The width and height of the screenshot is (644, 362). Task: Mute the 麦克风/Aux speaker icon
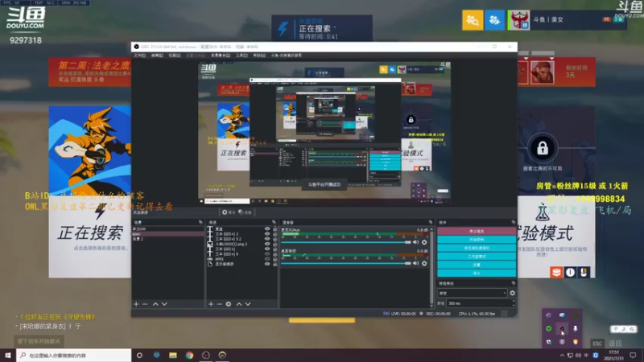[415, 242]
